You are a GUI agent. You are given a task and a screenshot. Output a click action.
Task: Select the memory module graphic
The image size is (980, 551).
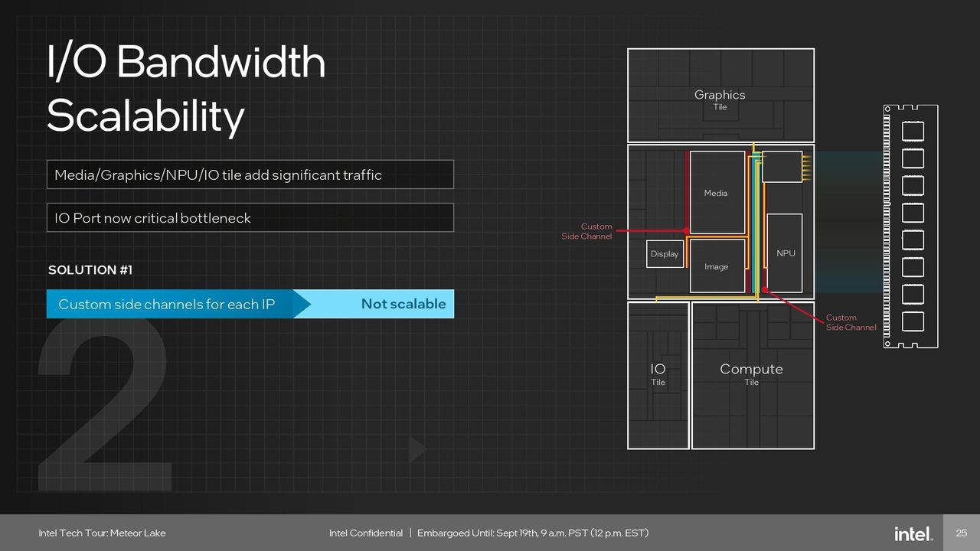point(910,227)
